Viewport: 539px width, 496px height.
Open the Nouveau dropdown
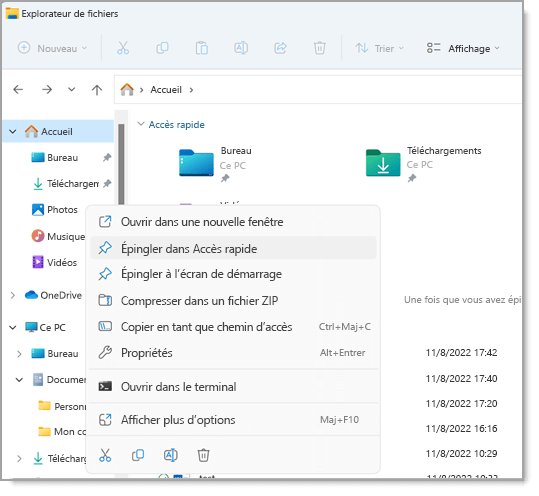click(52, 48)
